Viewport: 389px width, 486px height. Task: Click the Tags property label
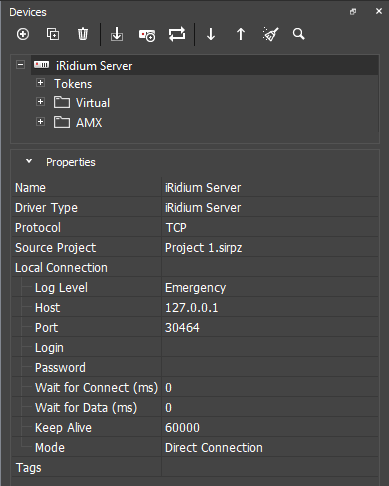click(29, 468)
